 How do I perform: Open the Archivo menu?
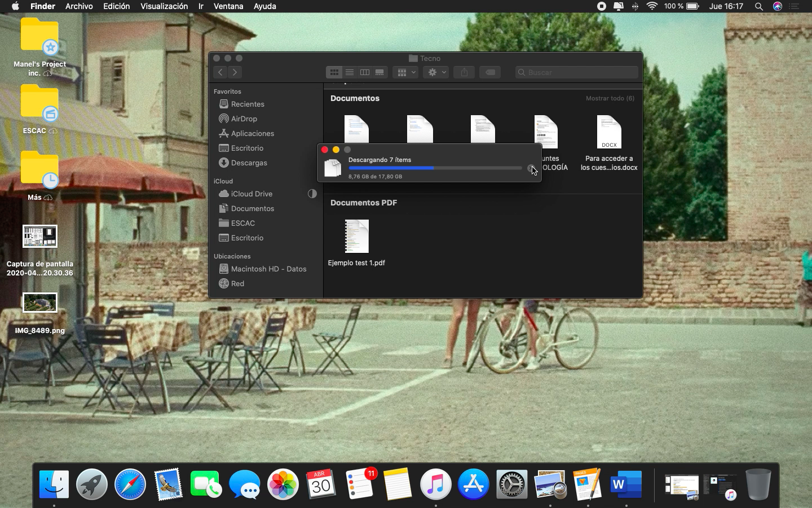tap(79, 6)
